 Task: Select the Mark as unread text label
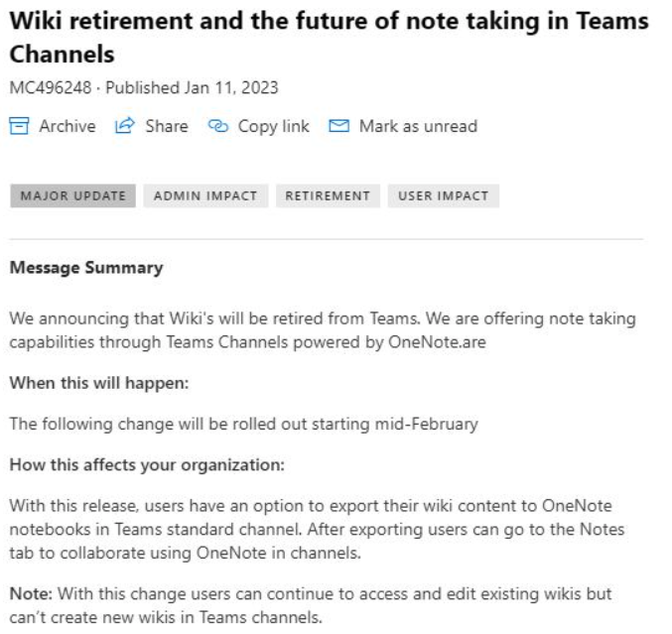(418, 126)
